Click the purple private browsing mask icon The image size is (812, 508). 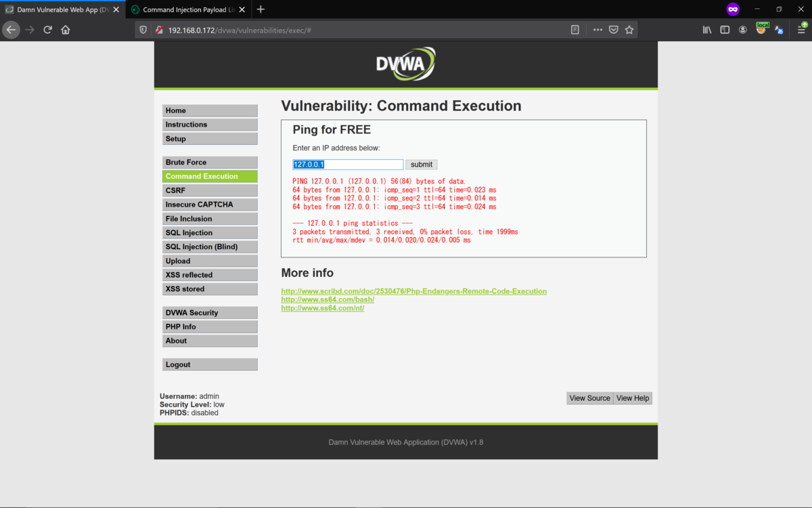coord(733,9)
